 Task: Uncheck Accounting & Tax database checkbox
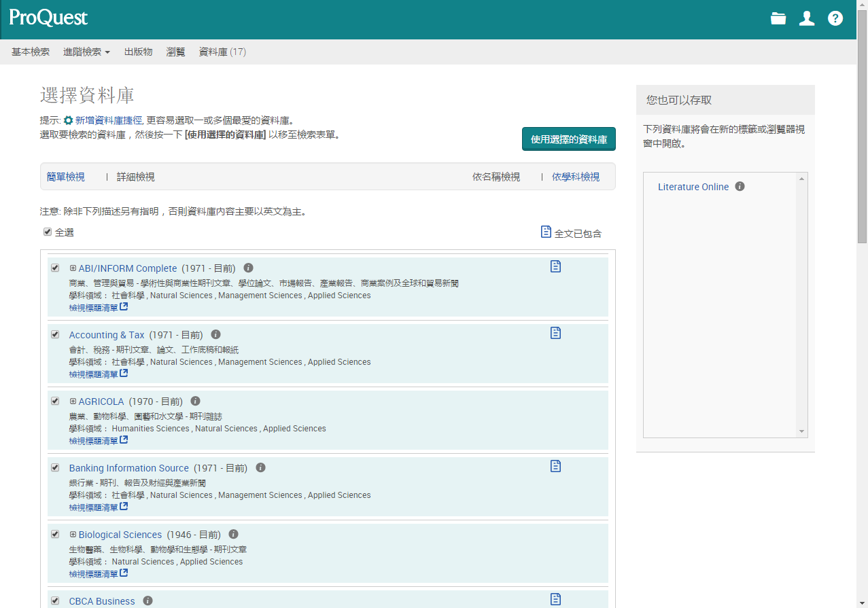coord(55,334)
